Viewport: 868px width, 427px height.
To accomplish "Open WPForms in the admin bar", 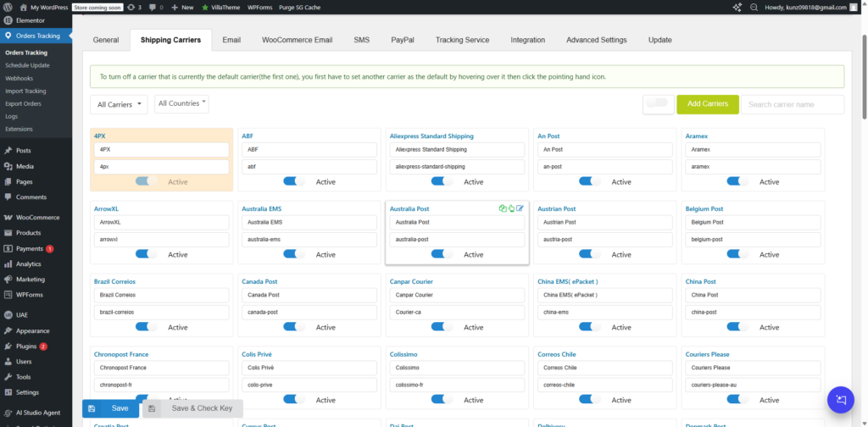I will click(259, 7).
